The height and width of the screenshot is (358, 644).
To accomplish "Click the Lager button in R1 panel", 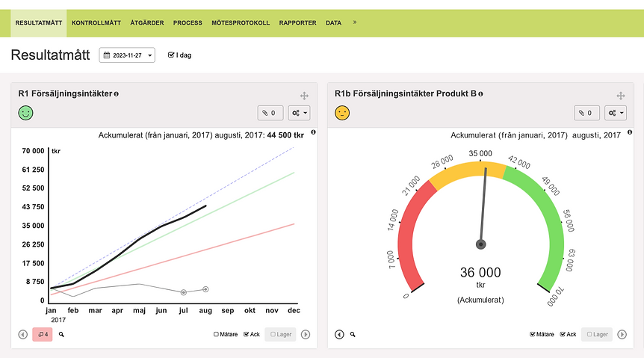I will 280,335.
